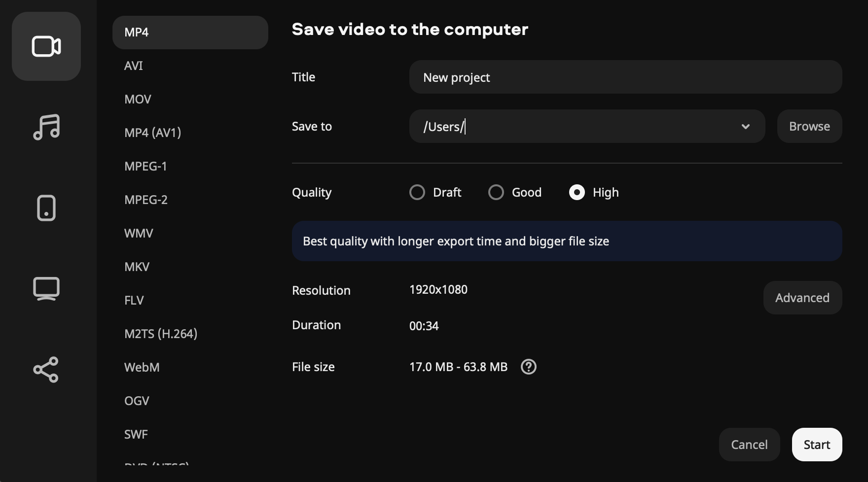Open the mobile devices export icon
Screen dimensions: 868x482
click(46, 208)
